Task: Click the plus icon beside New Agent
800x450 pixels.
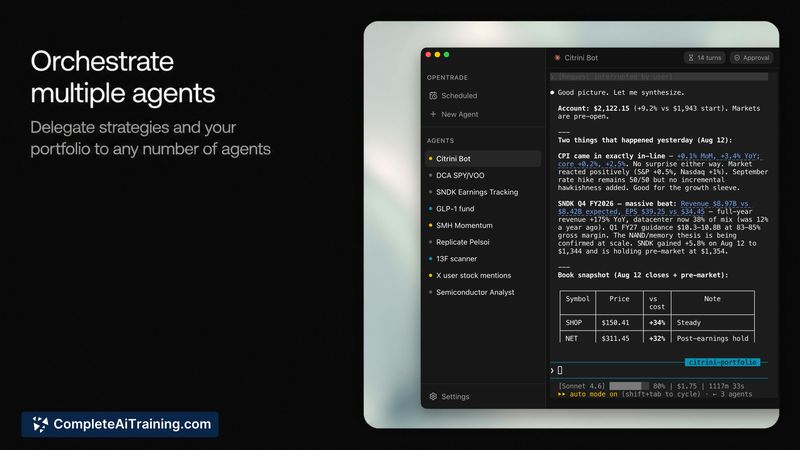Action: tap(433, 114)
